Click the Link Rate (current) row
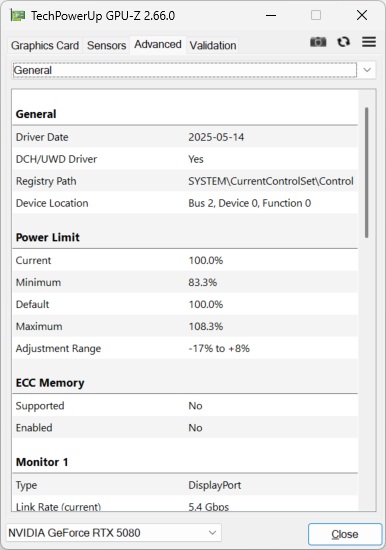This screenshot has height=550, width=386. 185,505
